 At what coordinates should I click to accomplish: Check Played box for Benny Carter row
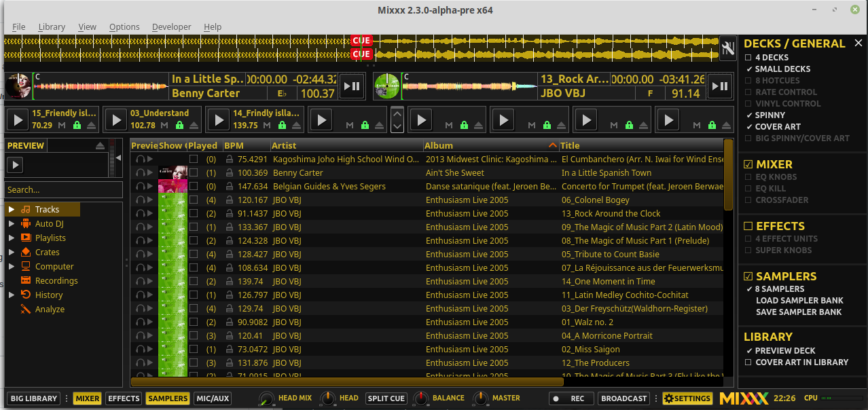(194, 172)
